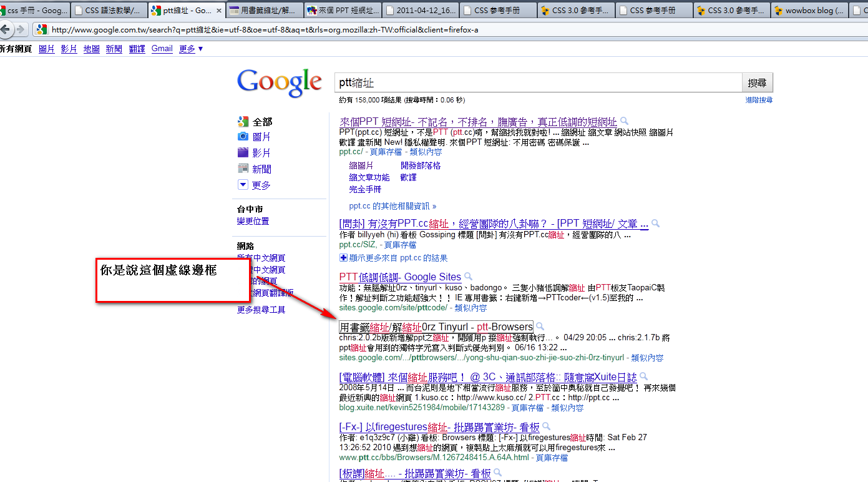
Task: Switch to the CSS 語法教學 tab
Action: (109, 11)
